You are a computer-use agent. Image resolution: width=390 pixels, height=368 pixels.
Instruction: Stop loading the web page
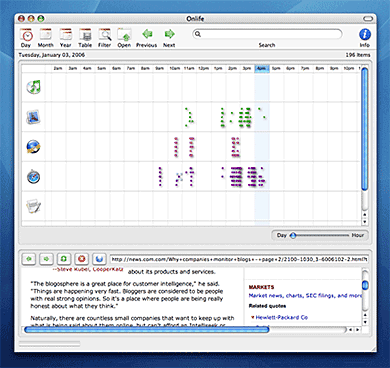(x=82, y=259)
